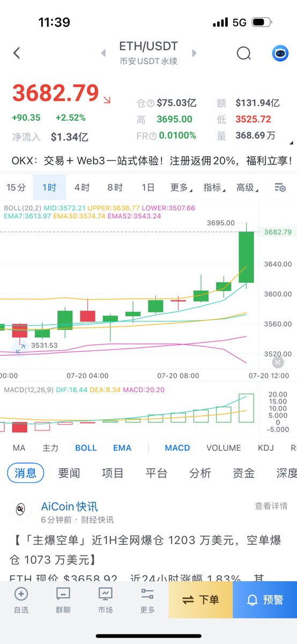297x644 pixels.
Task: Select the 平台 tab
Action: click(x=157, y=473)
